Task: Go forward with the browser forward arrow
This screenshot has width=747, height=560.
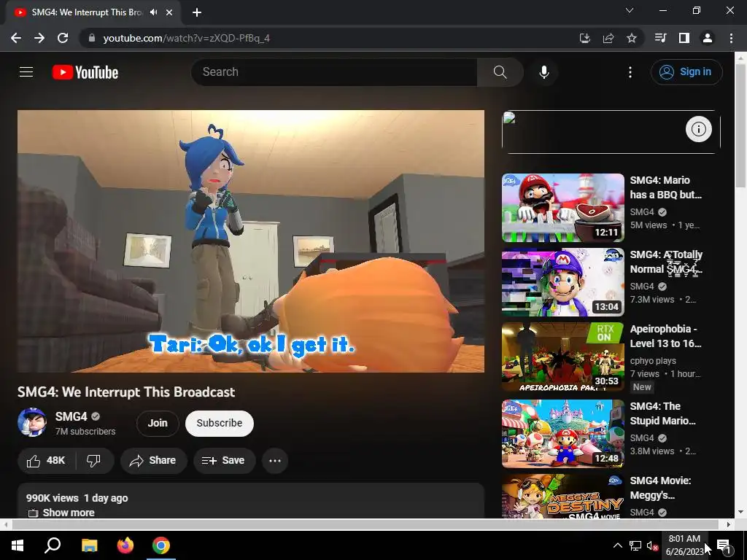Action: 39,38
